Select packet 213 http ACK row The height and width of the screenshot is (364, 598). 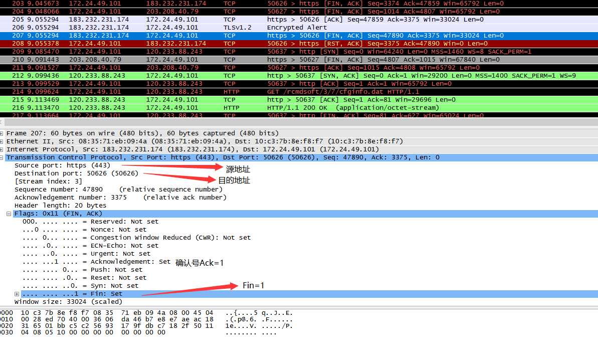[299, 84]
